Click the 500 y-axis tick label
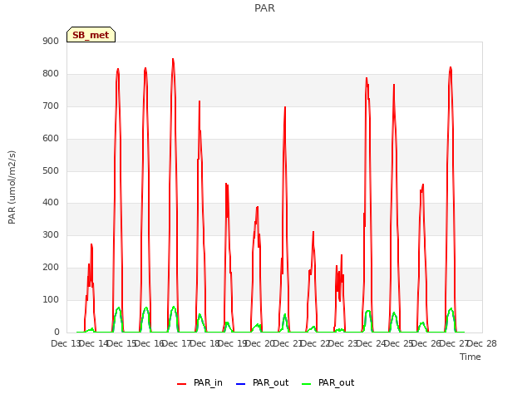The image size is (532, 399). coord(51,170)
